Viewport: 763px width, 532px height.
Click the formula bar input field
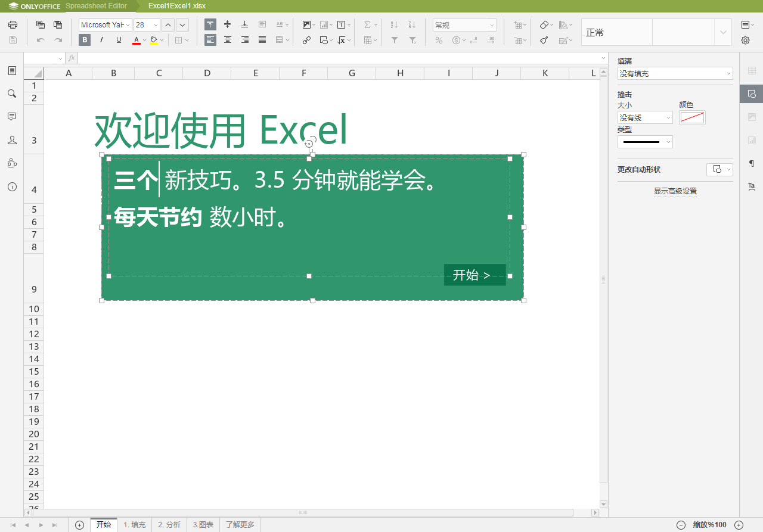tap(339, 58)
